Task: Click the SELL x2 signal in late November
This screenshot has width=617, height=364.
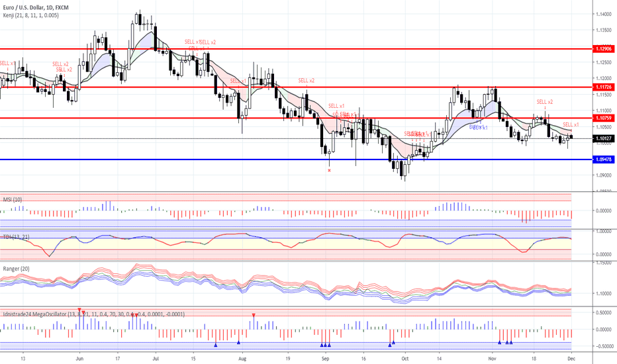Action: pos(544,102)
